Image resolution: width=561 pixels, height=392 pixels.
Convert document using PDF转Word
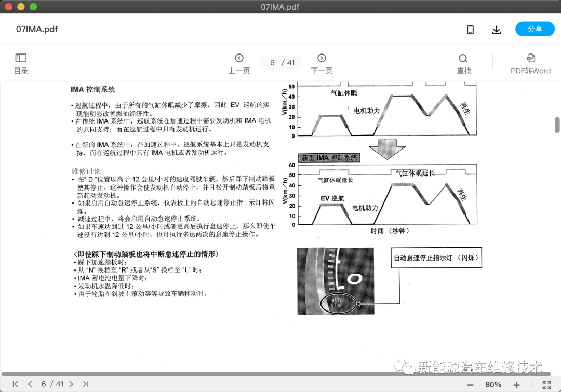coord(530,63)
